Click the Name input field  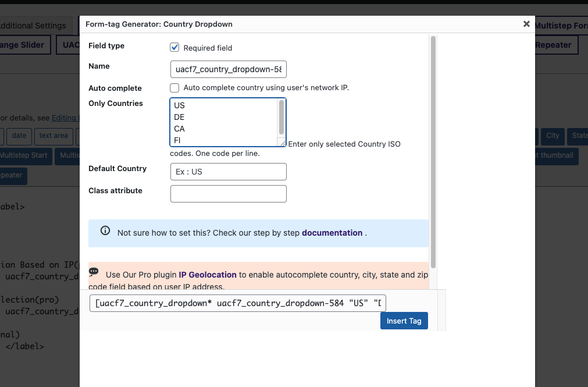[228, 69]
